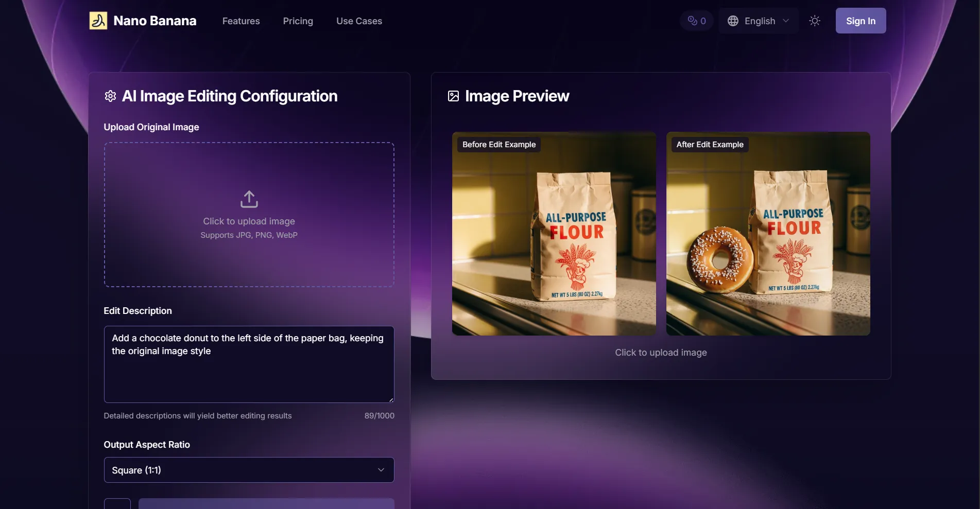The height and width of the screenshot is (509, 980).
Task: Open the Features menu item
Action: [241, 21]
